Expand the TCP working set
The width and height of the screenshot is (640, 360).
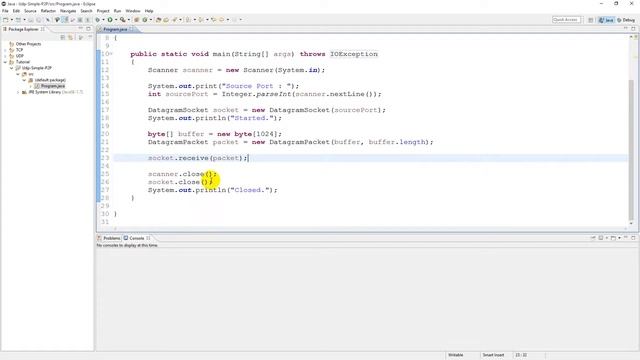tap(5, 50)
